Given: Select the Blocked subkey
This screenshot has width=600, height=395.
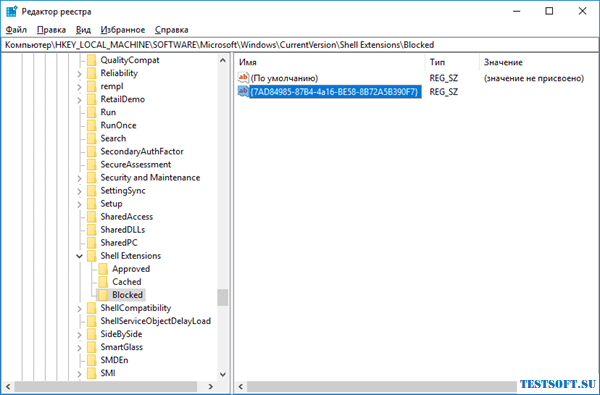Looking at the screenshot, I should point(127,295).
